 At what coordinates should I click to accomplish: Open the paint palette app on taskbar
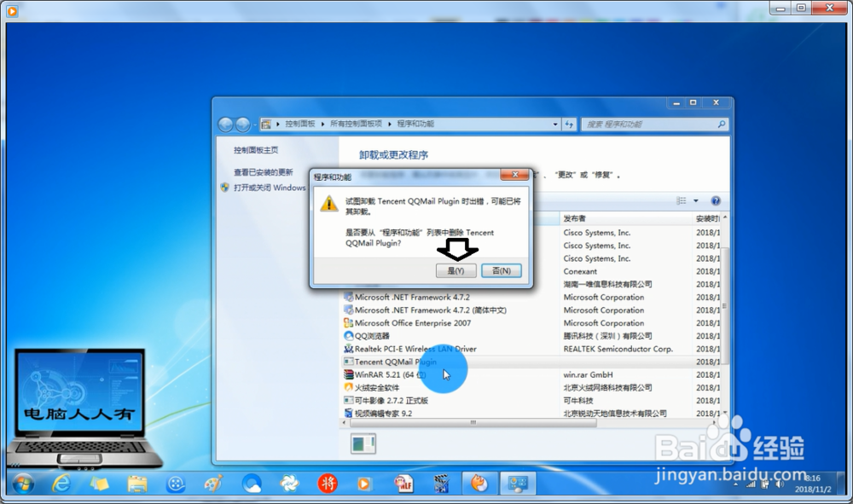pos(213,484)
